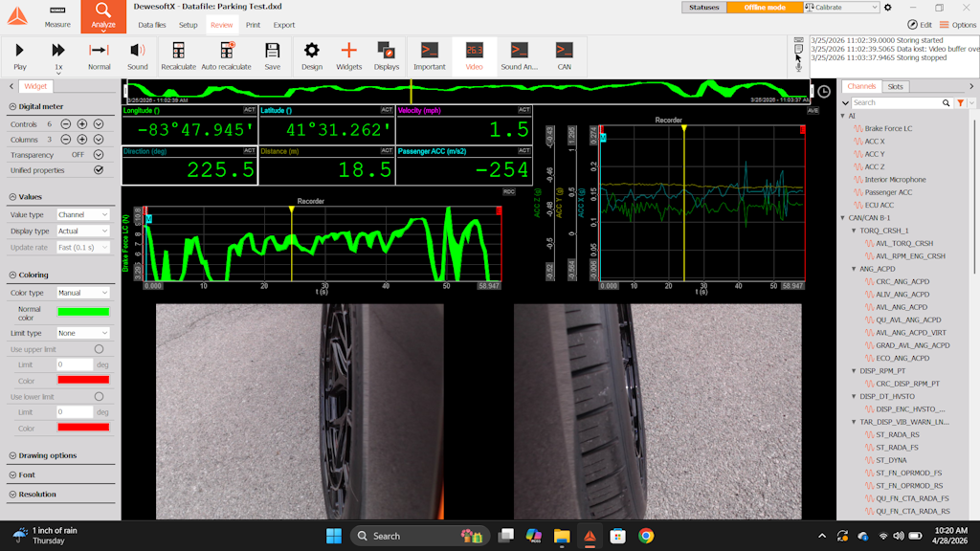Open the Export menu
Screen dimensions: 980x551
283,25
